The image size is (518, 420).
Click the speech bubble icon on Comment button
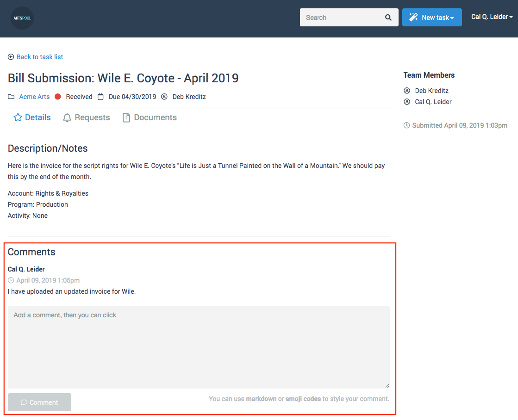point(24,402)
